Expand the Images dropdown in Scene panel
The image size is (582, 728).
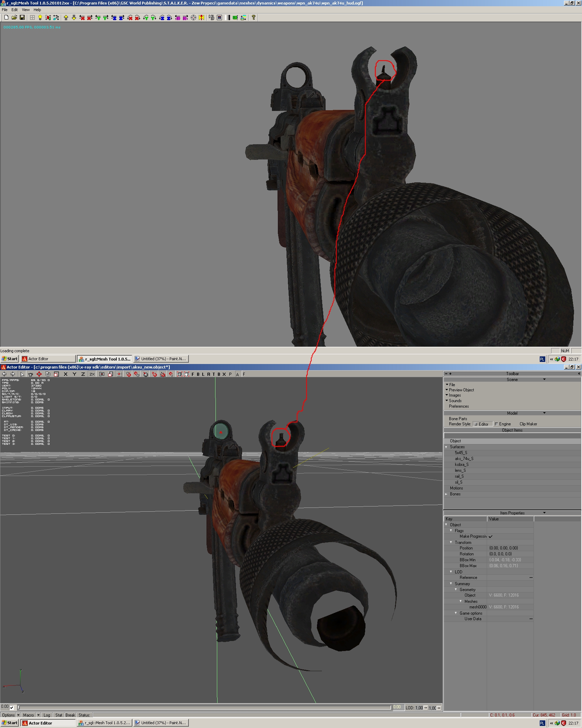point(447,395)
